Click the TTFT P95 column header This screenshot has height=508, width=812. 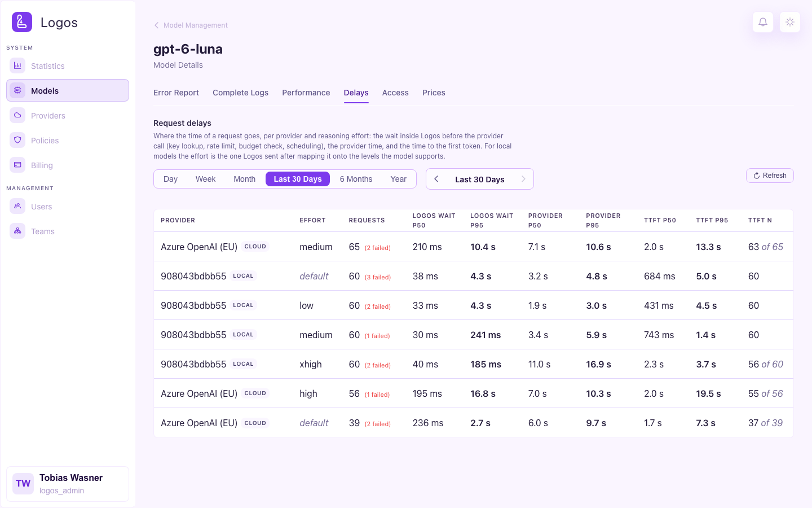point(712,220)
